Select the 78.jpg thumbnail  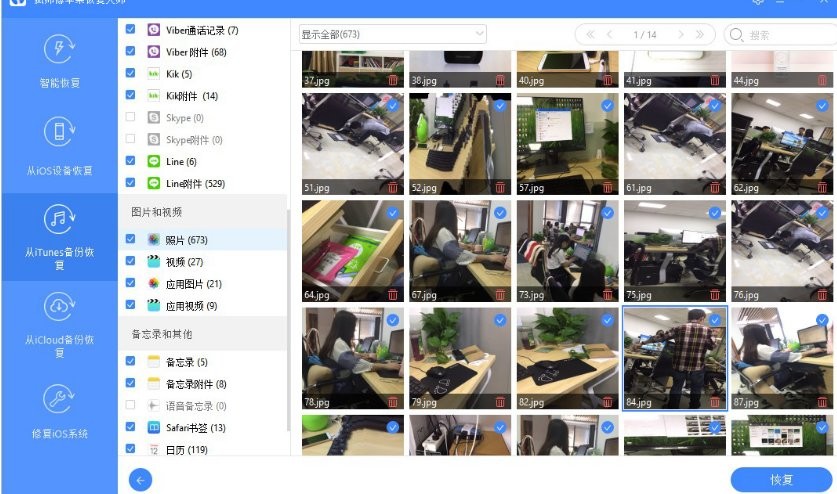coord(353,358)
